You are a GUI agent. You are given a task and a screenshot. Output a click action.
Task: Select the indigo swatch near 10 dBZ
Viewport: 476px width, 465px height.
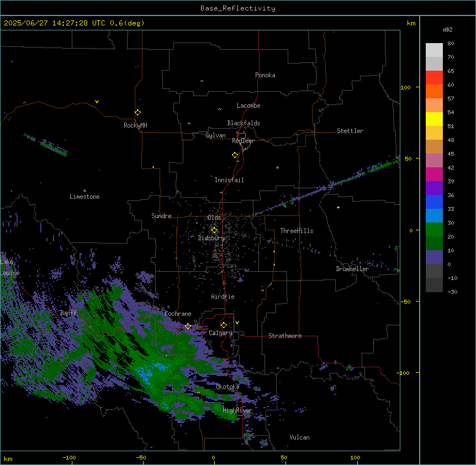coord(434,257)
